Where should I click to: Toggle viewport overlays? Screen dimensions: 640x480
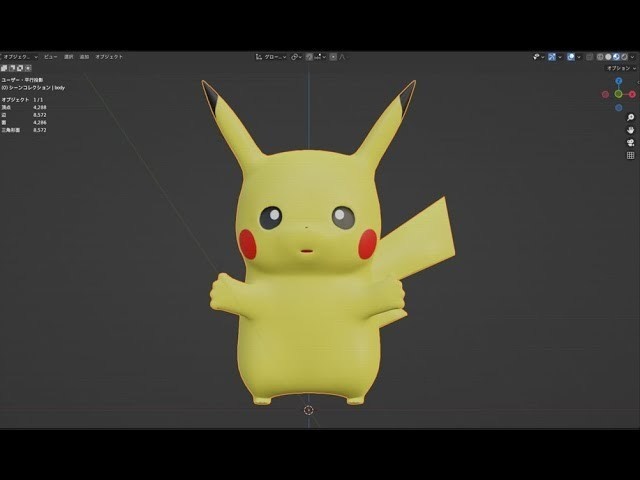coord(571,57)
